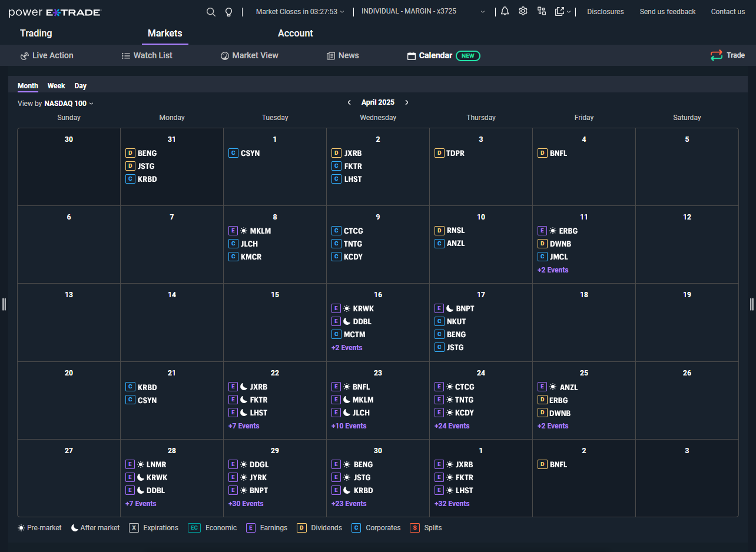Select the Month view tab
This screenshot has height=552, width=756.
[x=28, y=86]
